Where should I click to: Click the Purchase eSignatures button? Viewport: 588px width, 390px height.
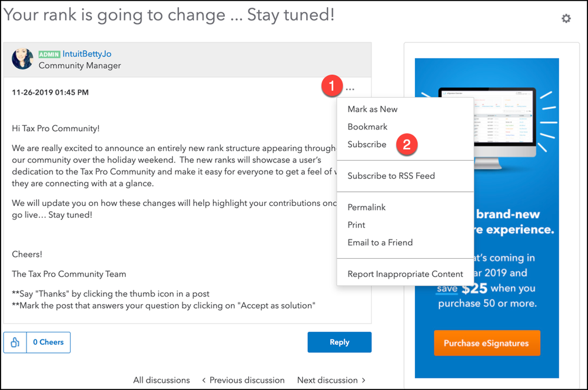point(486,343)
